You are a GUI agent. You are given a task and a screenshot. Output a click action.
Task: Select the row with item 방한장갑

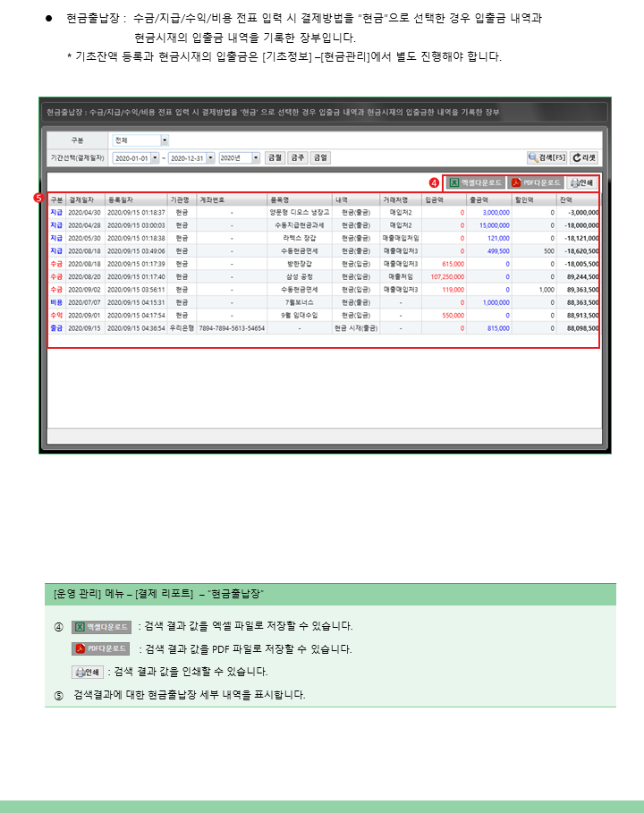click(324, 264)
